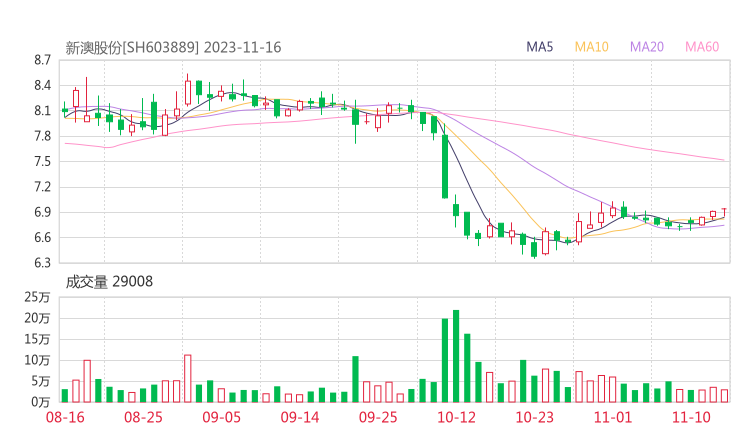Viewport: 740px width, 440px height.
Task: Click the MA20 legend label
Action: (647, 47)
